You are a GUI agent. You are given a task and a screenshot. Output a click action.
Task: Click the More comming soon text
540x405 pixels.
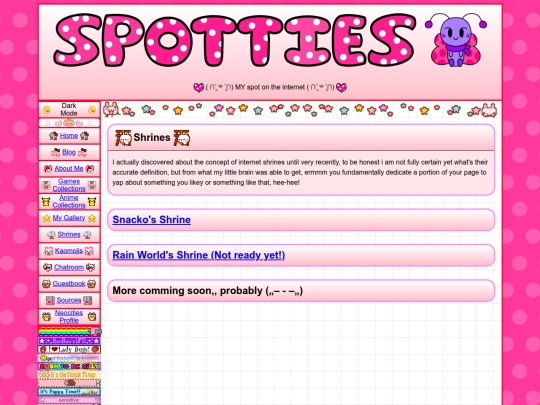(208, 291)
